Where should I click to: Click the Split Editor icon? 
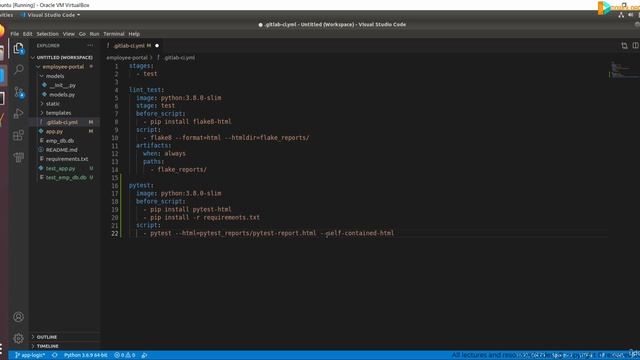pos(636,46)
